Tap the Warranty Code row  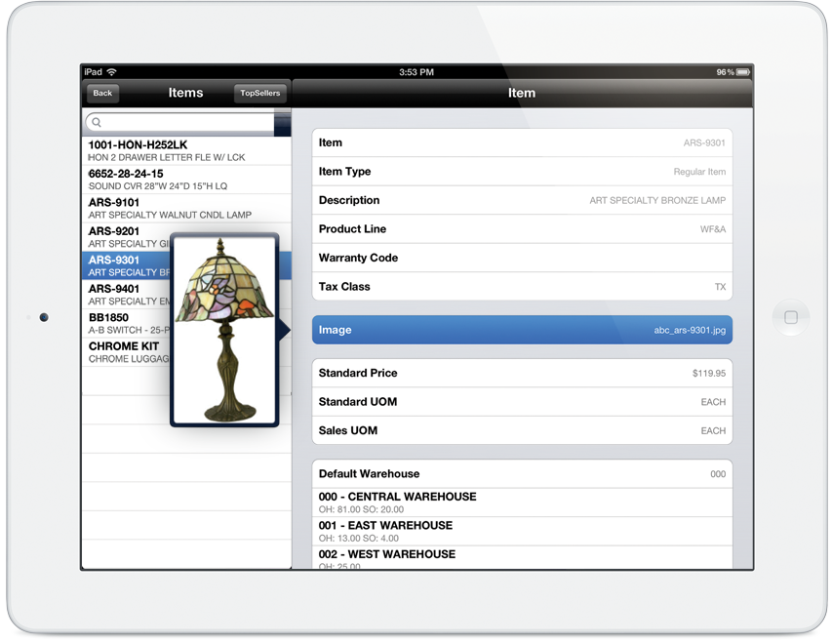coord(522,258)
